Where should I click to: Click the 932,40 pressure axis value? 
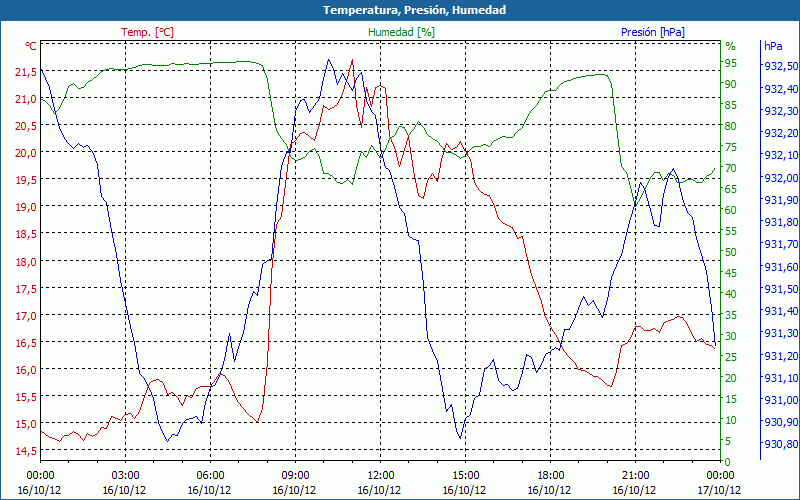point(781,89)
